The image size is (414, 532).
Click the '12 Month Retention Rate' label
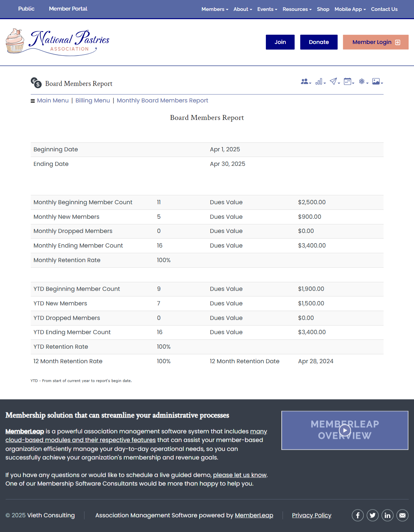coord(68,361)
